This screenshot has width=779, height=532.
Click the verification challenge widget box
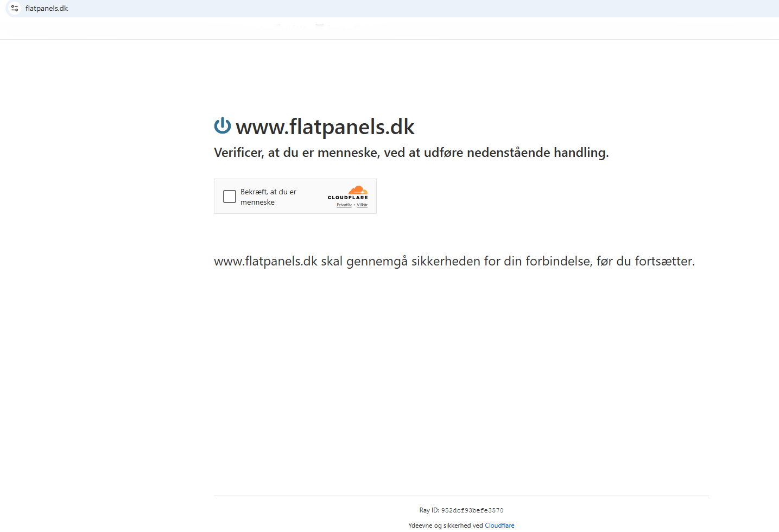(295, 196)
